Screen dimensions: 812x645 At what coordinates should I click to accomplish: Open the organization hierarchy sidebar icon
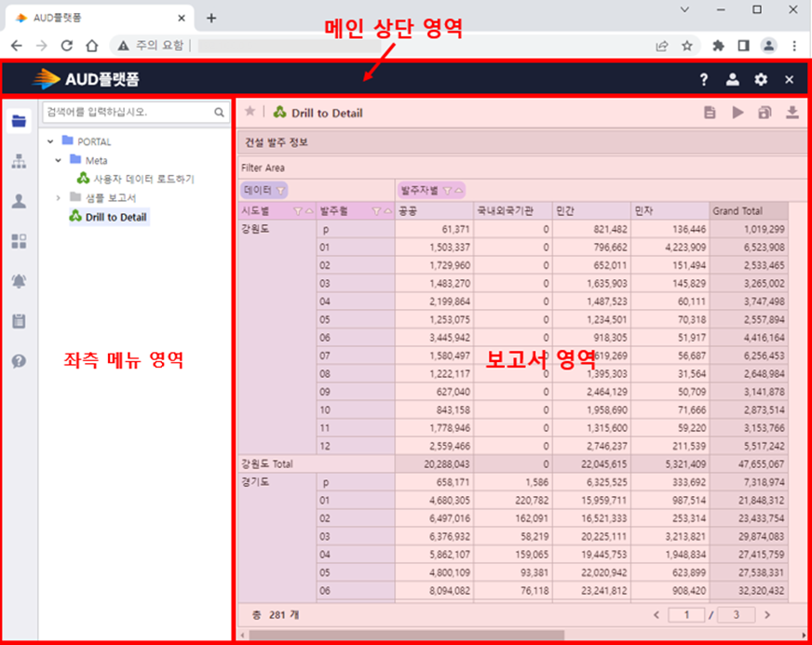[19, 161]
